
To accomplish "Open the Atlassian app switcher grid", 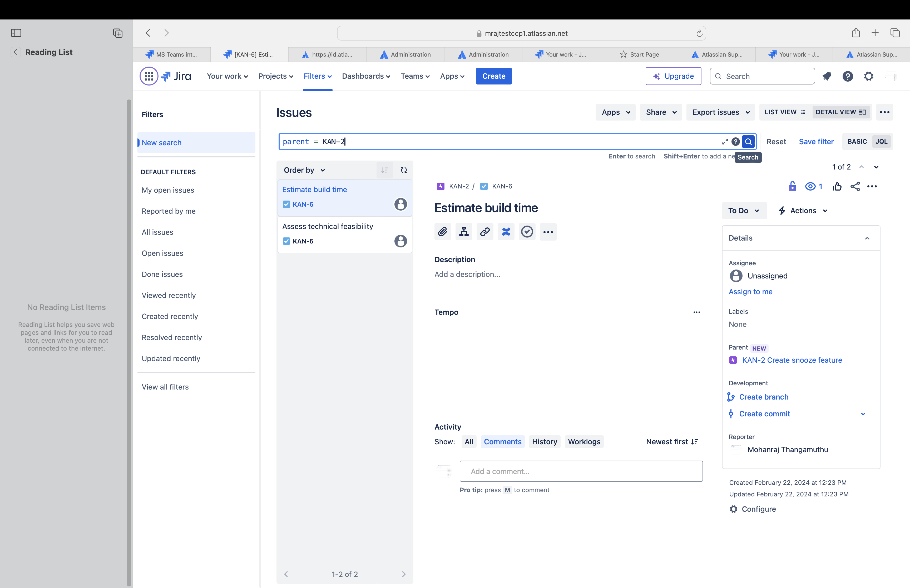I will 149,76.
